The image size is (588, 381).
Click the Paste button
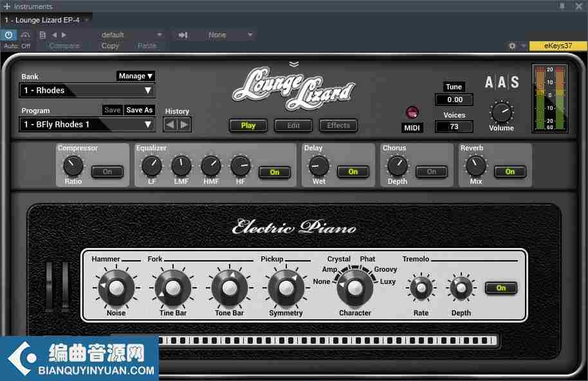coord(147,46)
